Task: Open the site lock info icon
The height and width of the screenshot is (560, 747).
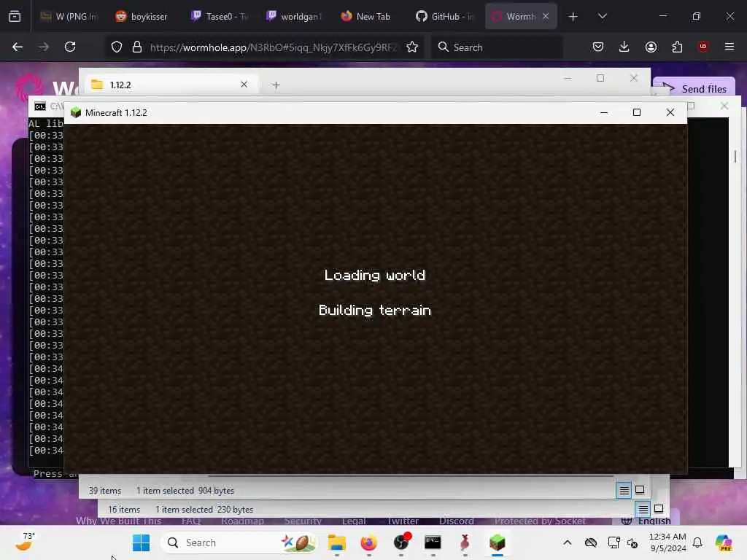Action: (137, 47)
